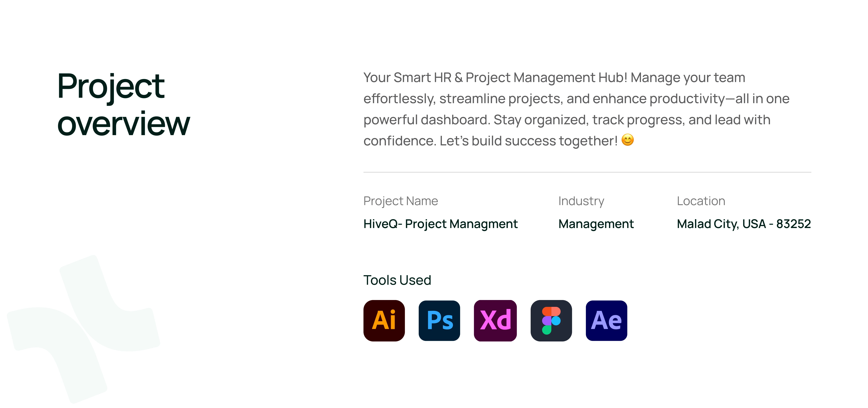This screenshot has width=868, height=408.
Task: Click the "Project Name" label
Action: [401, 201]
